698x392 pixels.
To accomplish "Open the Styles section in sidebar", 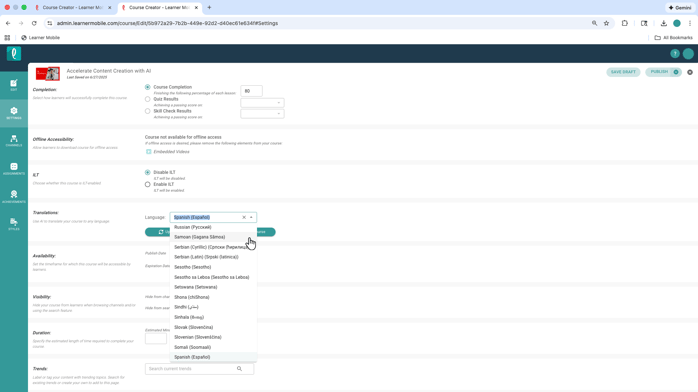I will pos(14,224).
